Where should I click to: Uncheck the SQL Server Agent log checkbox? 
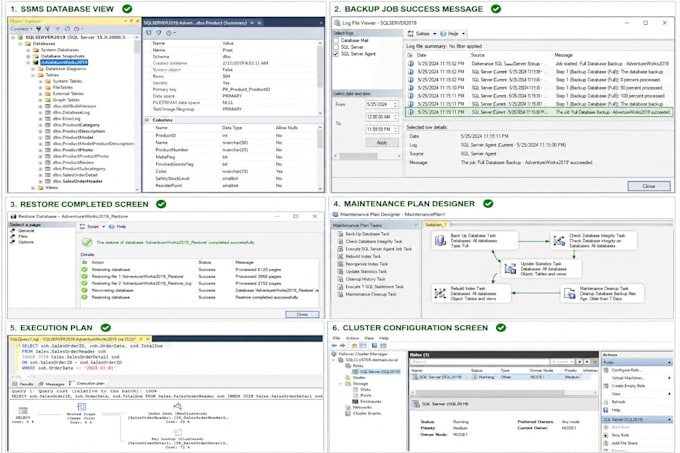coord(336,54)
